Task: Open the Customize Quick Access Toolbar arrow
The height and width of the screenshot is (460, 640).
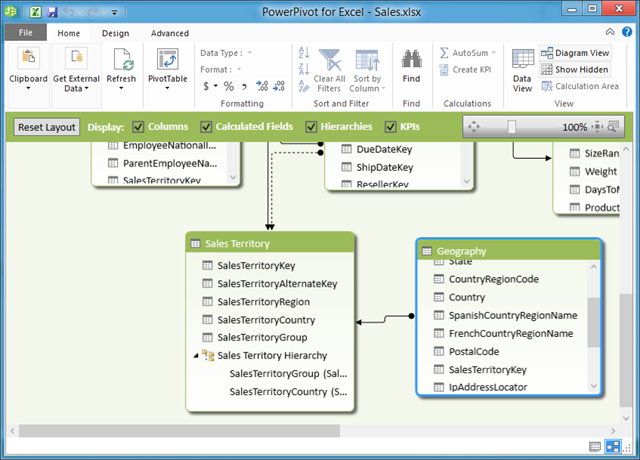Action: pos(115,13)
